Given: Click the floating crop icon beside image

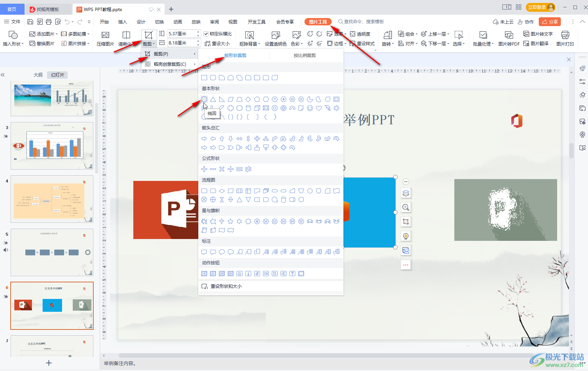Looking at the screenshot, I should pos(406,222).
